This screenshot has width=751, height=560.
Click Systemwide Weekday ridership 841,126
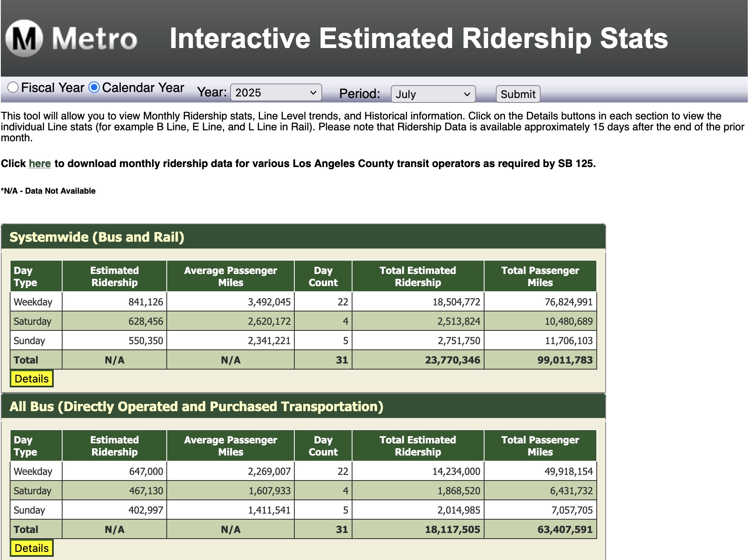(x=146, y=302)
